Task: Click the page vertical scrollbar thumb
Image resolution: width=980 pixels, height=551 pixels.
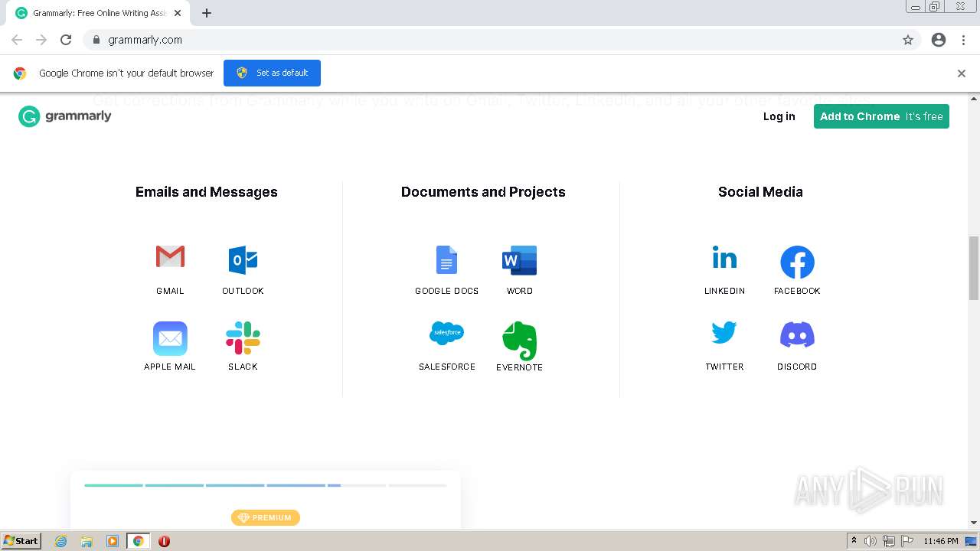Action: (974, 268)
